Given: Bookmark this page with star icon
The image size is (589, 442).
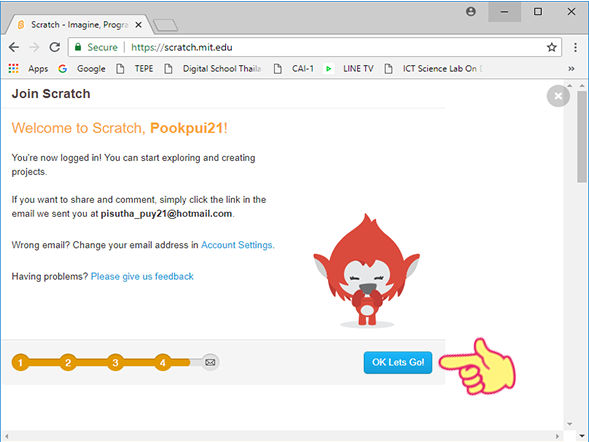Looking at the screenshot, I should pos(551,47).
